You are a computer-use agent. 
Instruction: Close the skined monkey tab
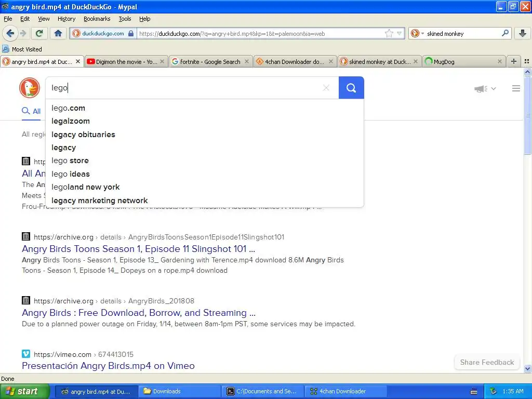point(415,61)
